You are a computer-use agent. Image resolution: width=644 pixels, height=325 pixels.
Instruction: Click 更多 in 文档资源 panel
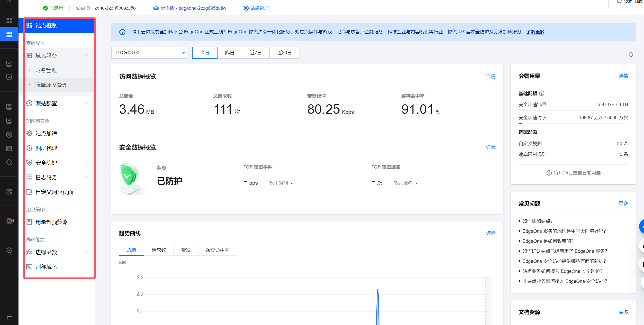[623, 312]
